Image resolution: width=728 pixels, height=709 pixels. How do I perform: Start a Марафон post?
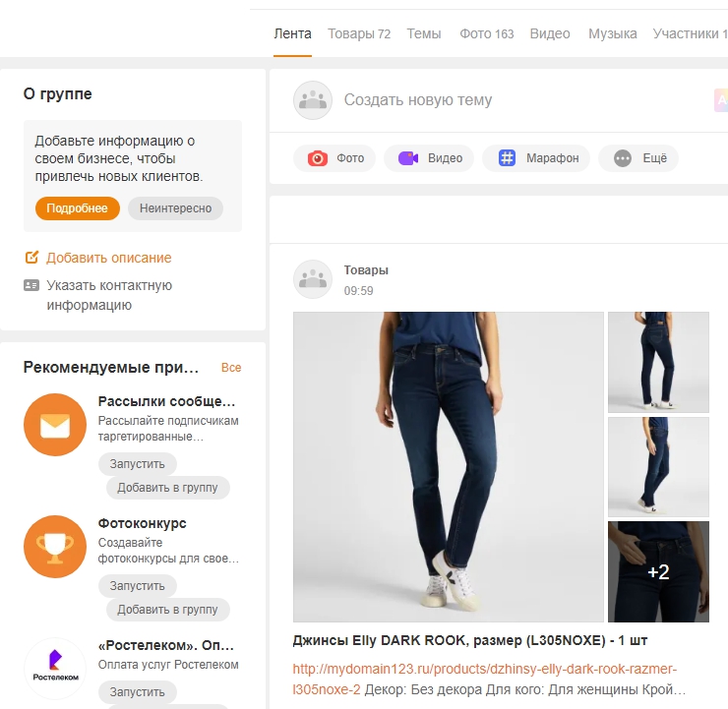[x=536, y=158]
